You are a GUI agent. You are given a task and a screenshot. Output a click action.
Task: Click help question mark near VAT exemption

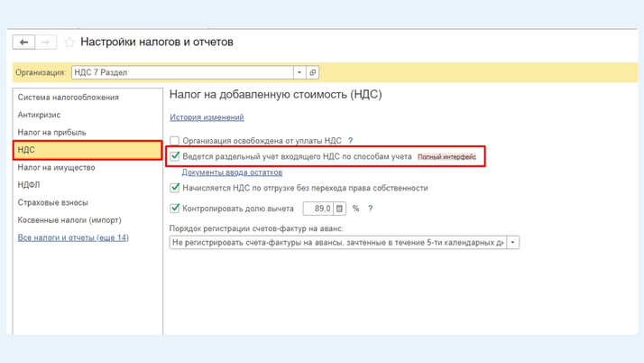click(351, 141)
